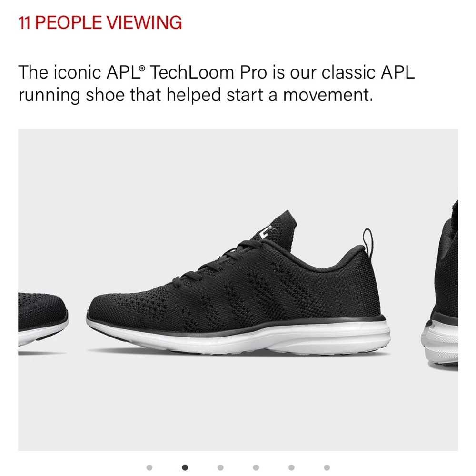The height and width of the screenshot is (476, 476).
Task: Click the TechLoom Pro product name text
Action: click(208, 72)
